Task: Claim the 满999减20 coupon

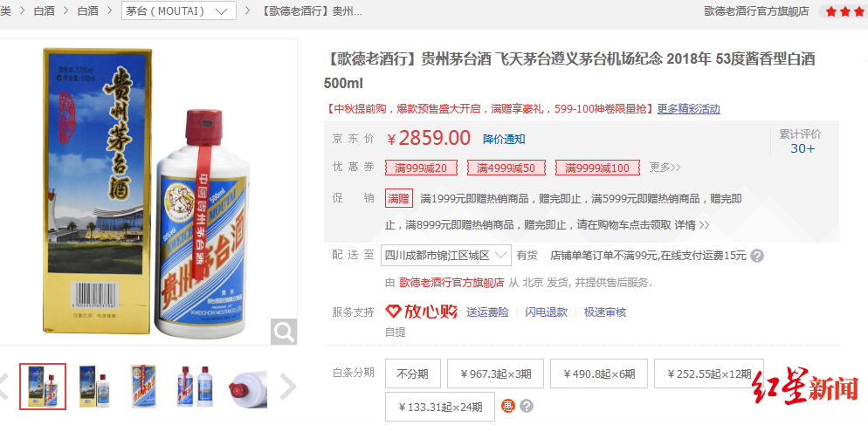Action: [421, 168]
